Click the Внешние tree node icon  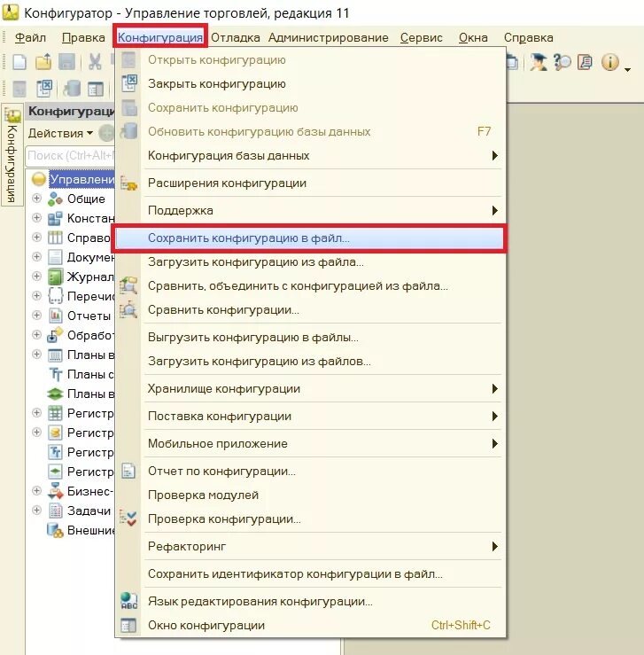pos(55,530)
